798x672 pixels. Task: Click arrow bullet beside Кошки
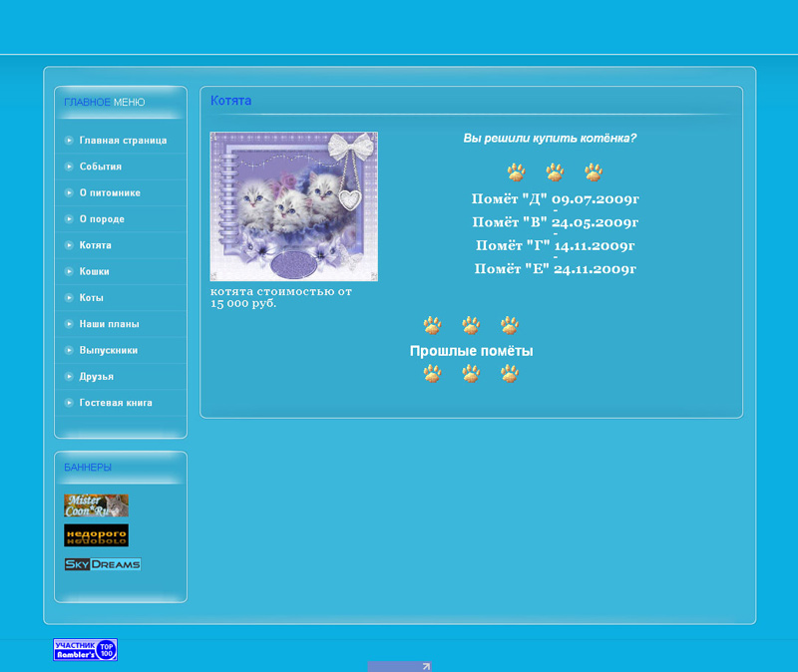click(x=69, y=271)
